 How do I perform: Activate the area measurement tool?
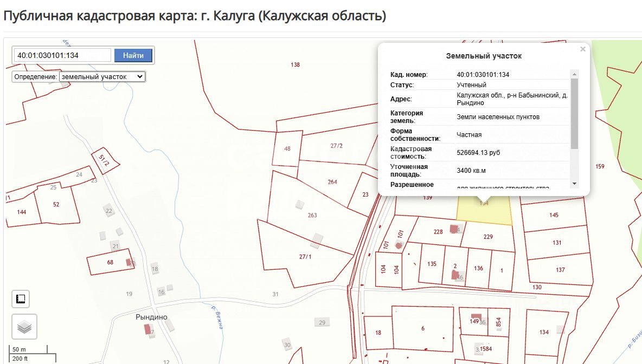pyautogui.click(x=21, y=299)
